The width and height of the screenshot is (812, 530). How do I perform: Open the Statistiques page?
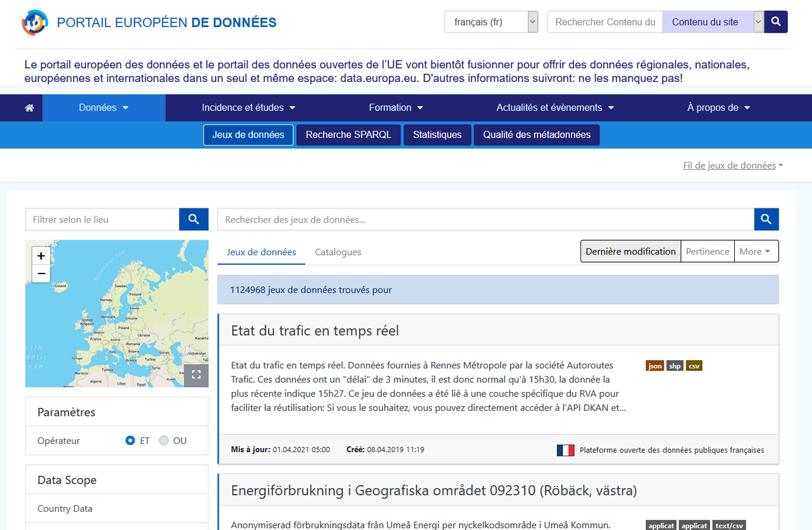point(437,135)
